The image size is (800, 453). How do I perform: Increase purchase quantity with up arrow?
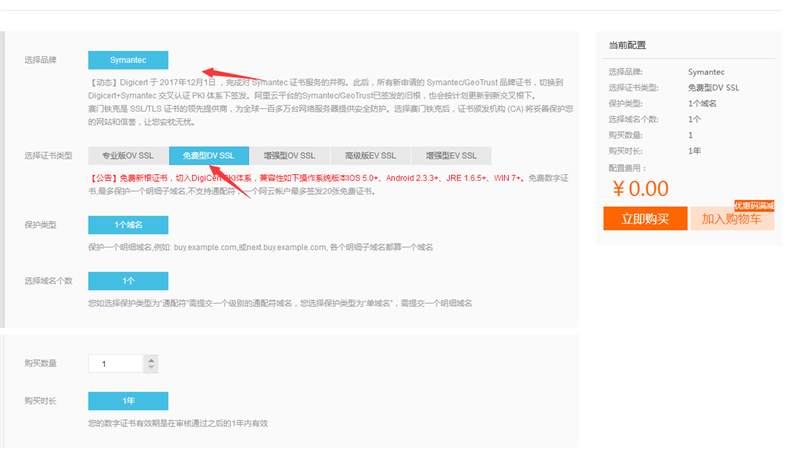(x=151, y=359)
